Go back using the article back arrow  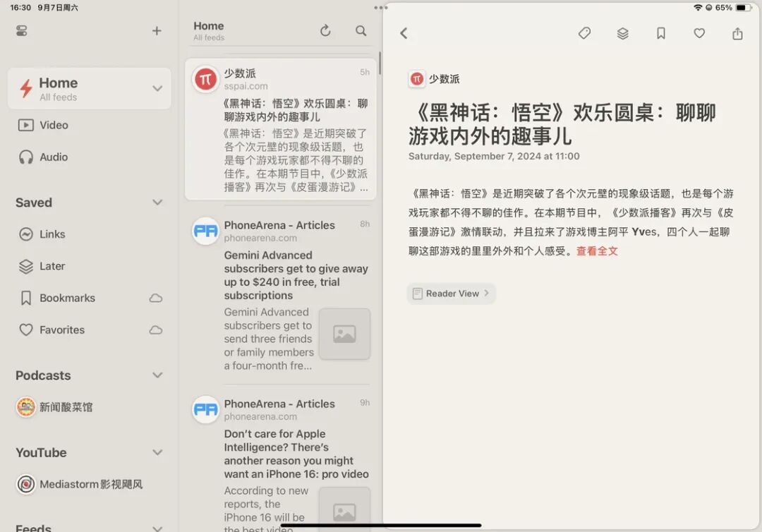404,33
